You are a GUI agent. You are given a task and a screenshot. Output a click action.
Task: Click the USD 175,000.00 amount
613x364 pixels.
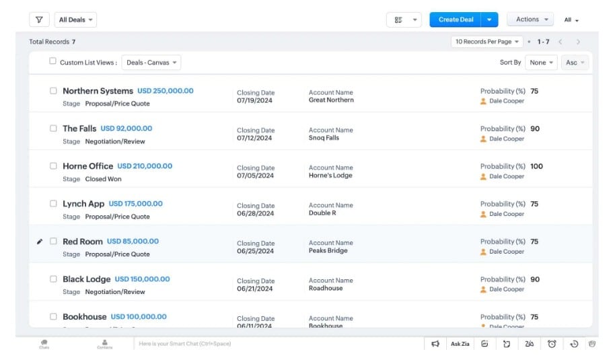coord(136,204)
